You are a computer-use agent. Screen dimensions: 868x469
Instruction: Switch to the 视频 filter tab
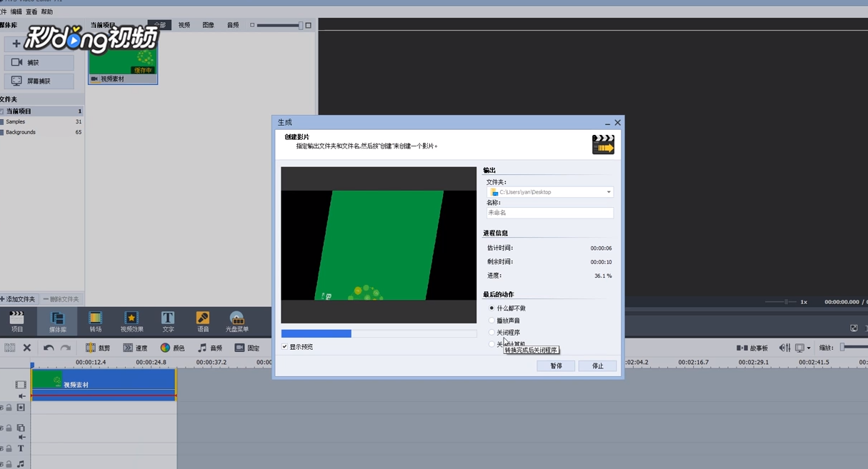[184, 24]
